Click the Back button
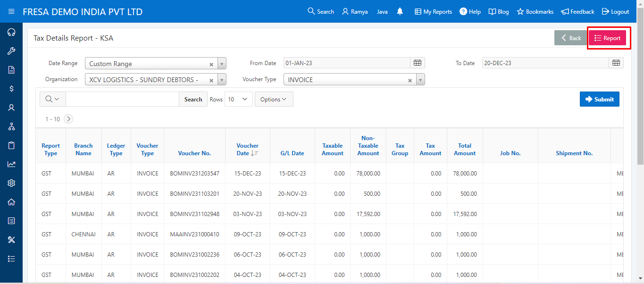 571,38
